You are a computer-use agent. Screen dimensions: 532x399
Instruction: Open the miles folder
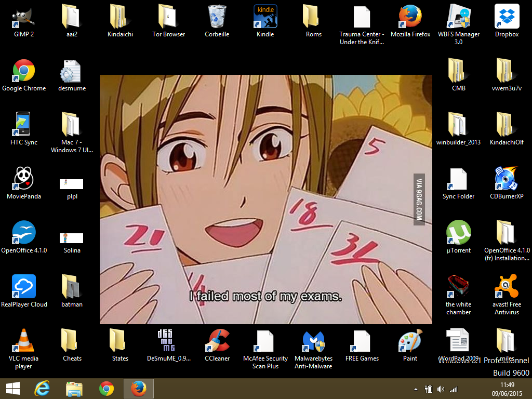pos(507,341)
